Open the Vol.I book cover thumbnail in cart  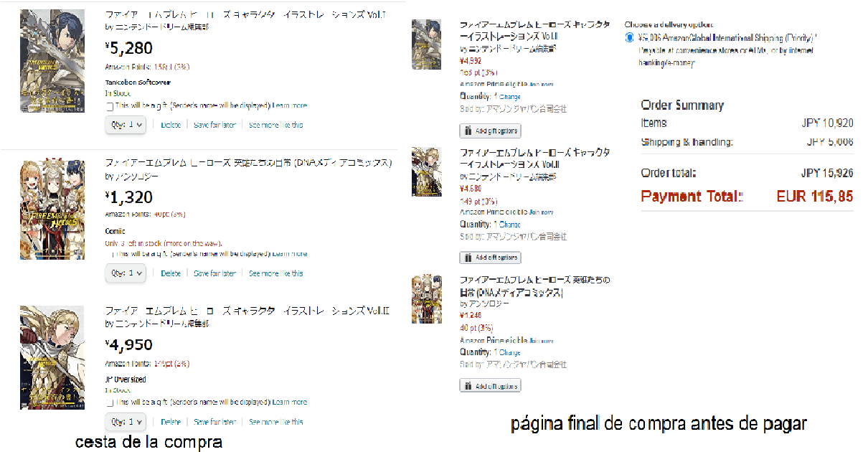pos(42,61)
